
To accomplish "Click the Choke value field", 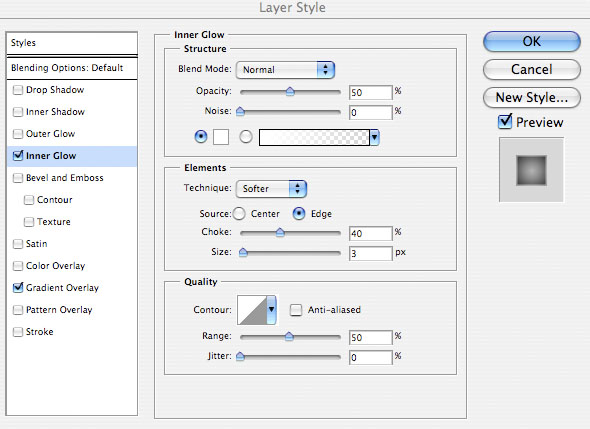I will point(371,233).
